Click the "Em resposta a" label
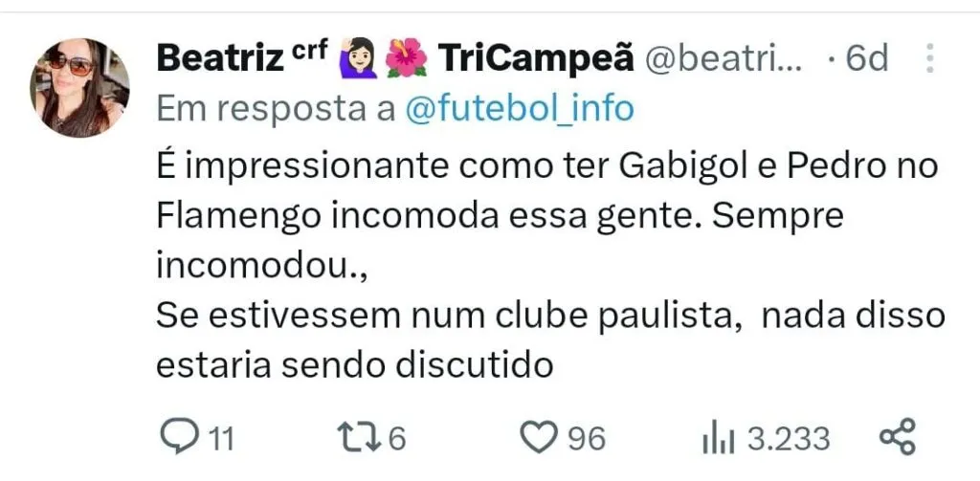Image resolution: width=980 pixels, height=481 pixels. [276, 109]
